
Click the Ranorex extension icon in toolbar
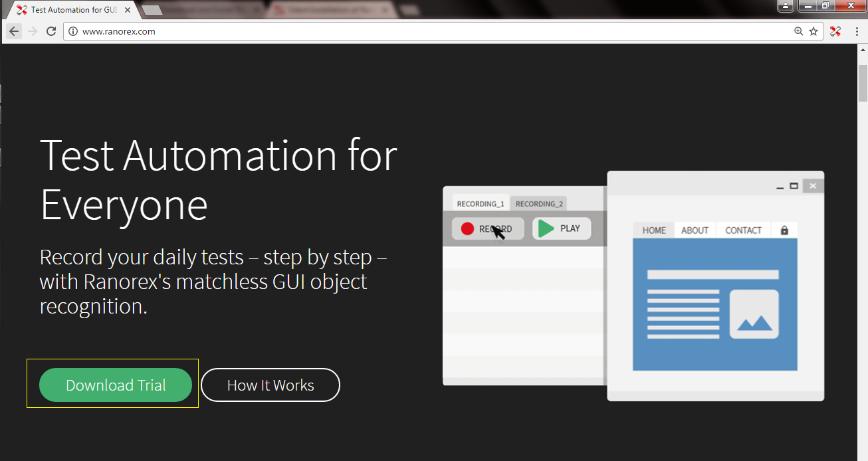pos(835,31)
